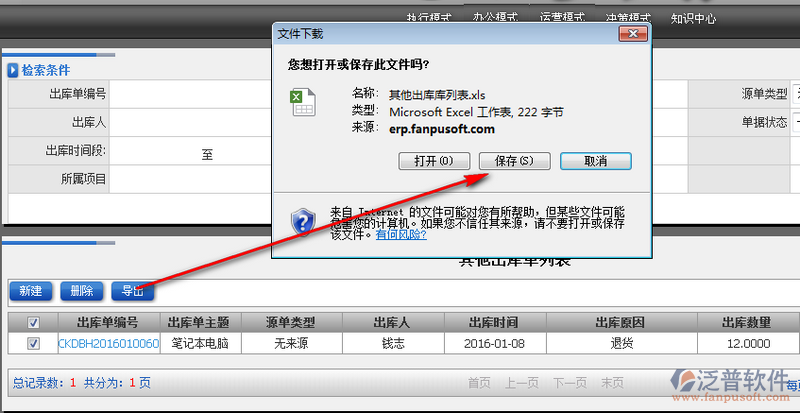The image size is (800, 413).
Task: Switch to 执行模式 tab
Action: (x=429, y=18)
